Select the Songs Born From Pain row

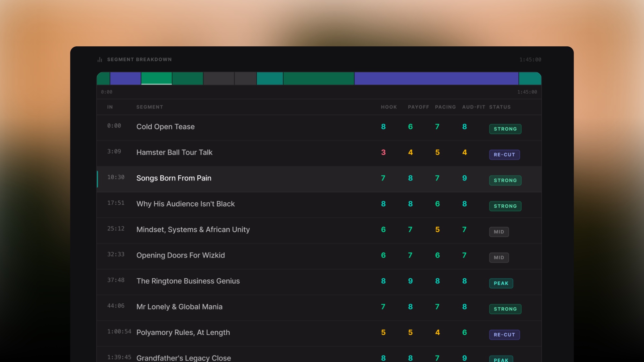click(x=319, y=179)
